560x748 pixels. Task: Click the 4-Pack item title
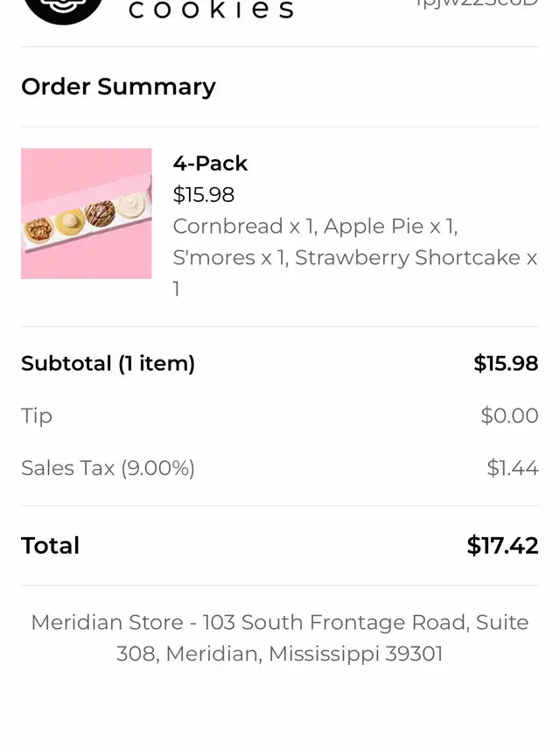[x=210, y=163]
